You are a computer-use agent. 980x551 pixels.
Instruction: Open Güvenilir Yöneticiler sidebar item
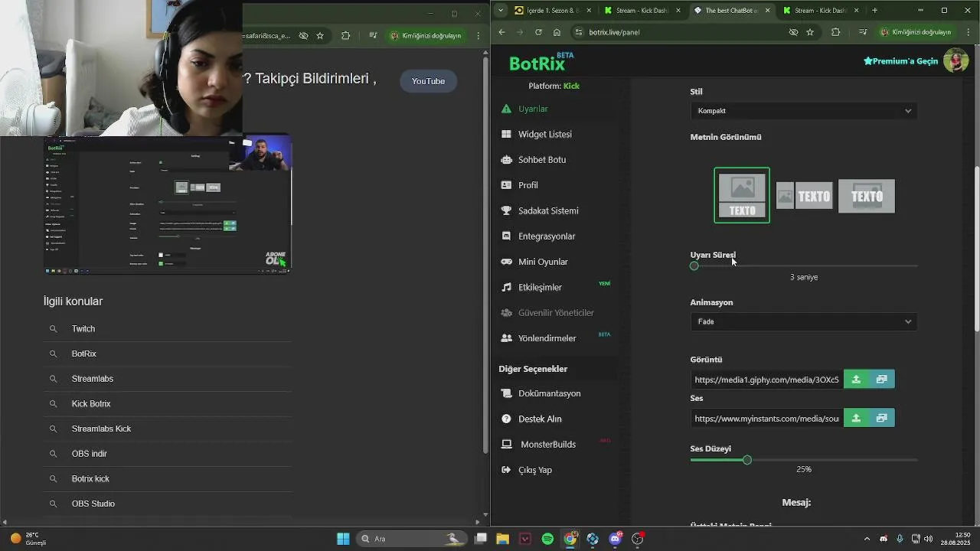click(x=555, y=313)
